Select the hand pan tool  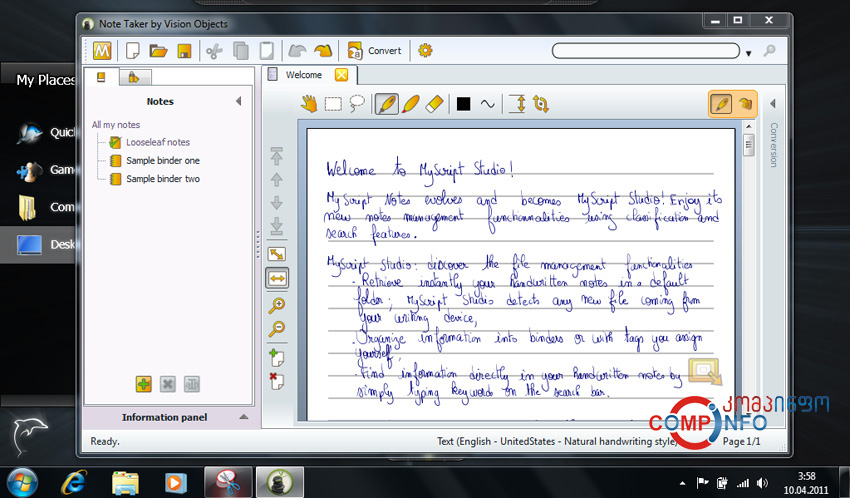coord(309,104)
